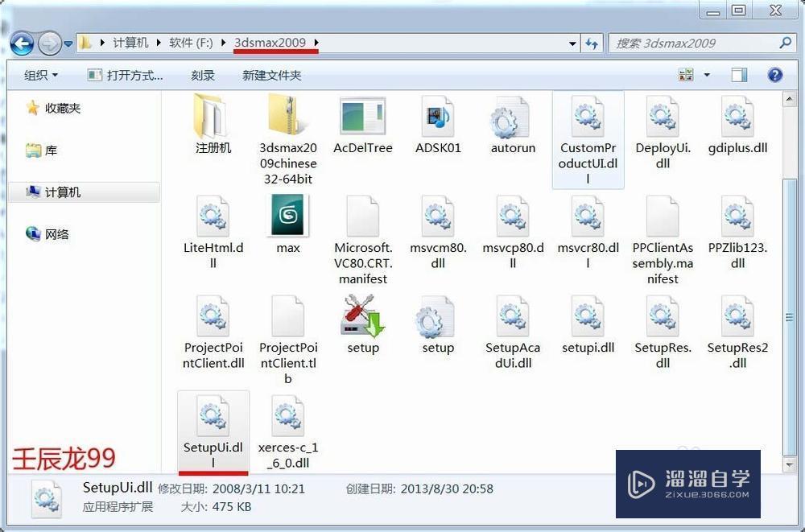
Task: Toggle the preview pane button
Action: (739, 75)
